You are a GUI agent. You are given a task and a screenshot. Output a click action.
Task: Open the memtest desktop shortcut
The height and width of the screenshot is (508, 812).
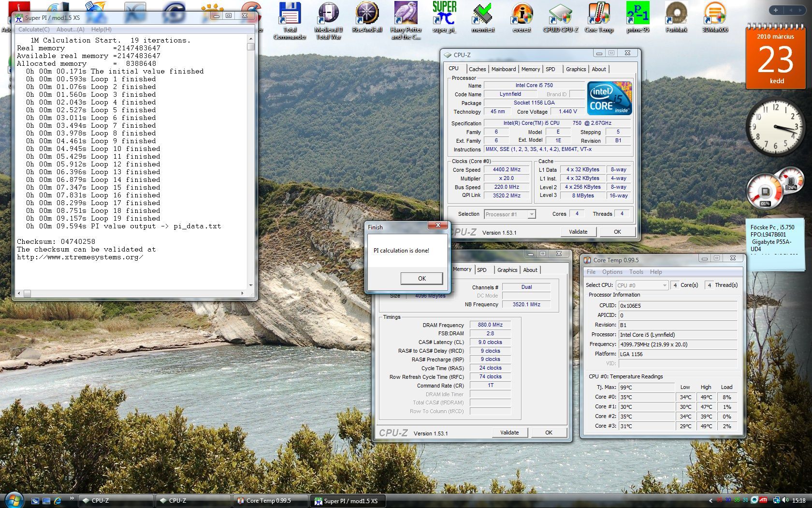[483, 17]
